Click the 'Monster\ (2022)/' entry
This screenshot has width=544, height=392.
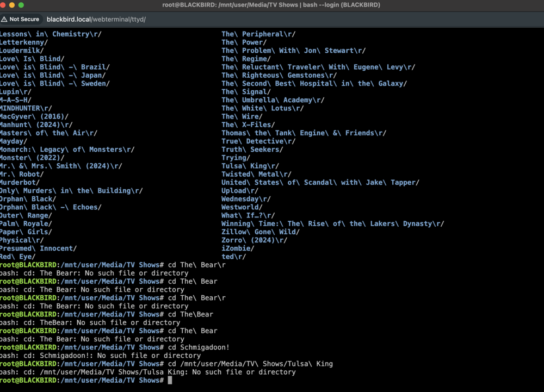tap(32, 158)
